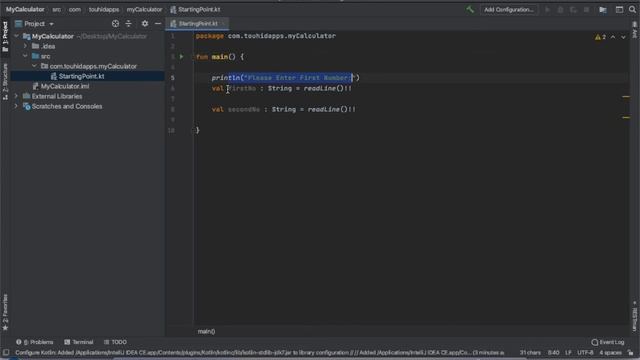The height and width of the screenshot is (360, 640).
Task: Click the secondNo variable on line 8
Action: (x=244, y=109)
